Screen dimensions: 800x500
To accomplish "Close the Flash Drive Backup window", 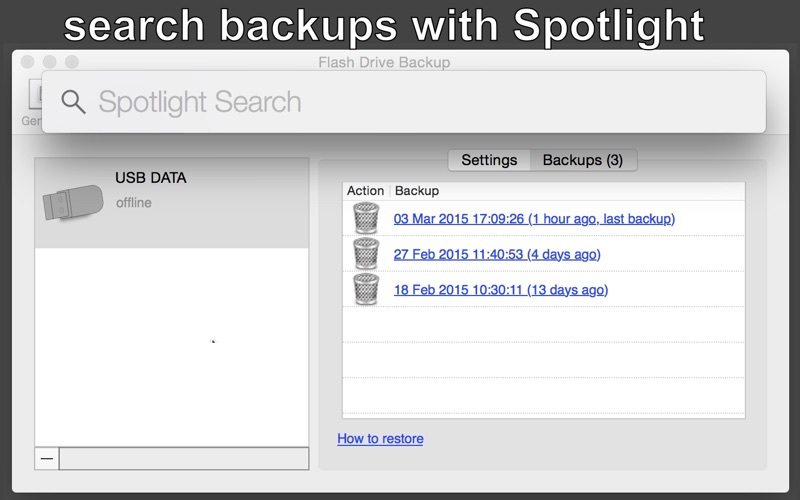I will coord(28,62).
